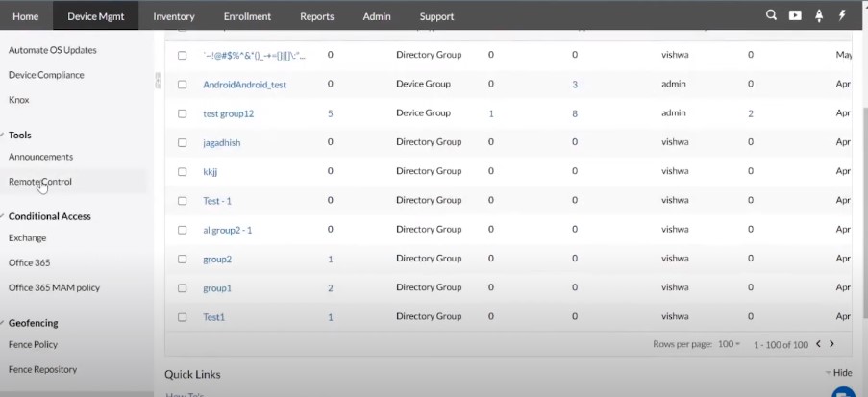Click the sidebar collapse handle
Image resolution: width=868 pixels, height=397 pixels.
pyautogui.click(x=158, y=80)
